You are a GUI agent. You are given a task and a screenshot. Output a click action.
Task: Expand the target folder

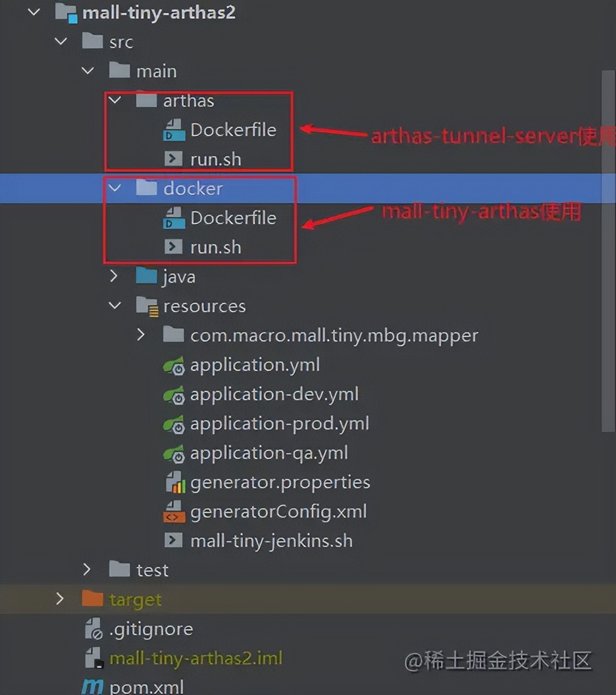[60, 599]
